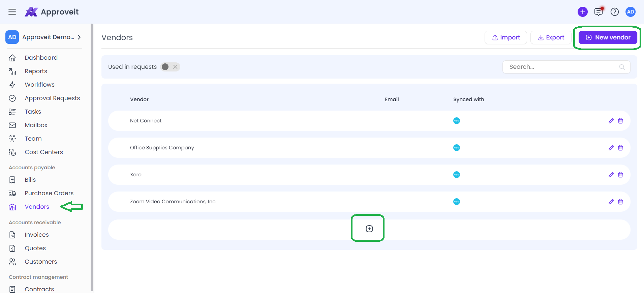644x293 pixels.
Task: Open Contracts section
Action: tap(39, 289)
